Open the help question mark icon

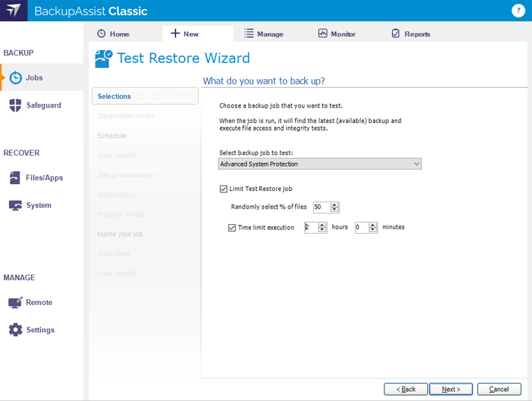point(518,11)
